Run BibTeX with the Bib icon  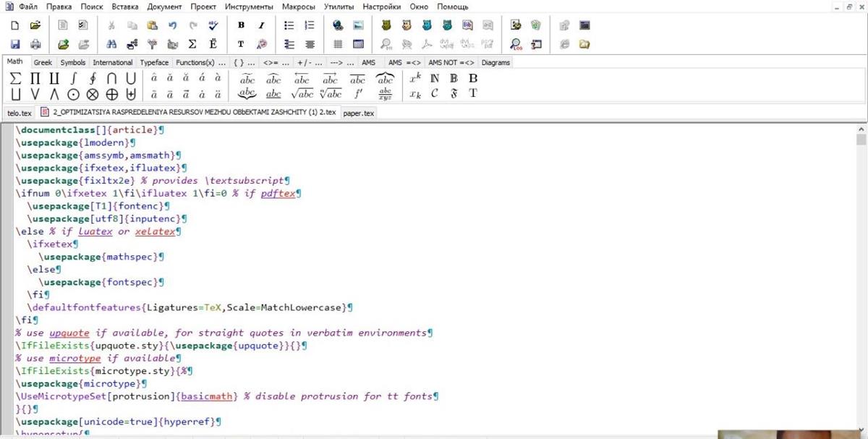tap(467, 25)
